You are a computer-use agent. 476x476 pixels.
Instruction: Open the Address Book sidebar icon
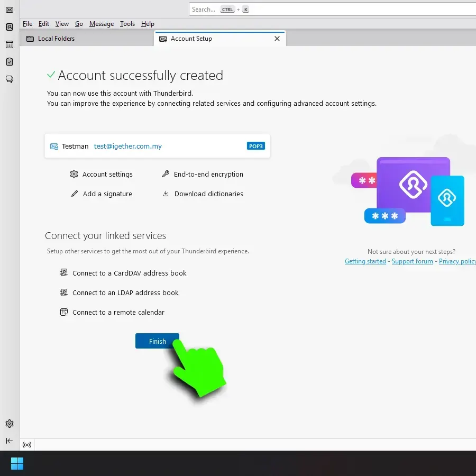[10, 27]
